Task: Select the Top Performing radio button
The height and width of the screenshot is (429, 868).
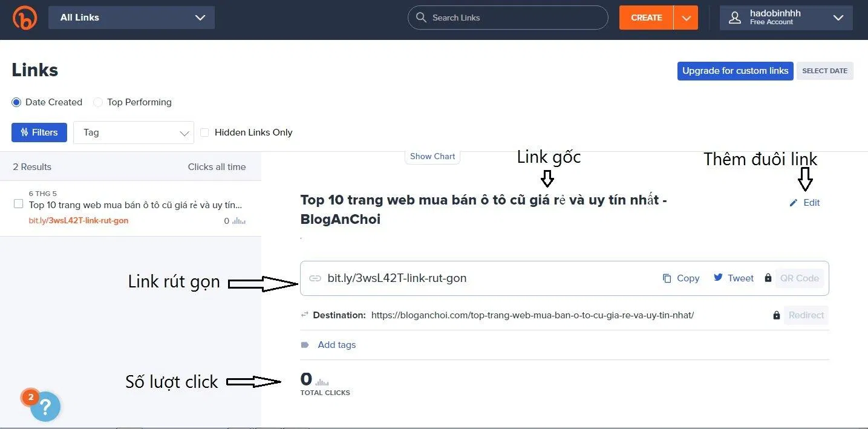Action: 97,102
